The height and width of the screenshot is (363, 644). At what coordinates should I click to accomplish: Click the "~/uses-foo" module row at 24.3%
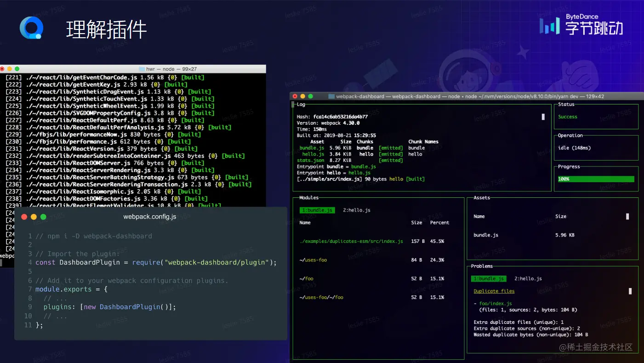tap(372, 260)
